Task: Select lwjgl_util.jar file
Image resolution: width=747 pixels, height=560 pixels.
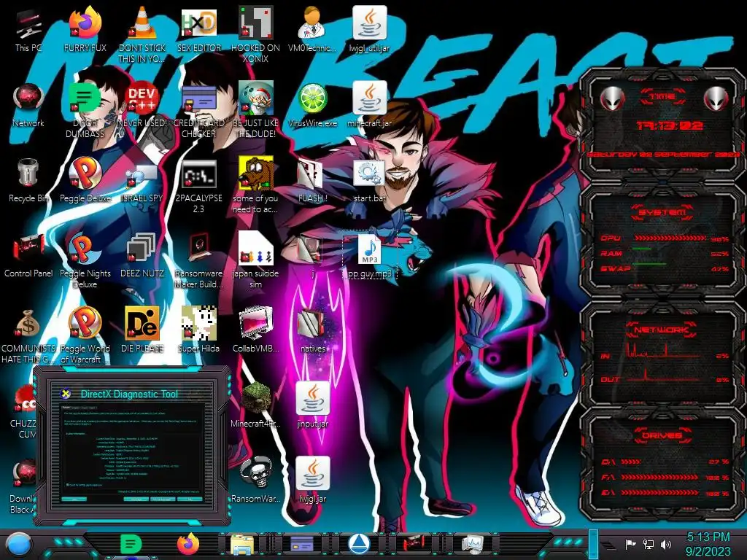Action: click(x=369, y=31)
